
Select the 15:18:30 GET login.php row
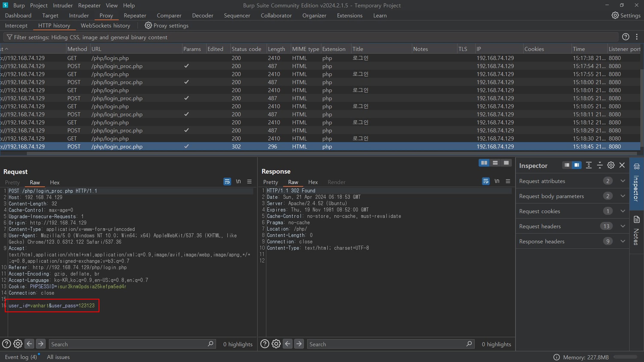(320, 138)
